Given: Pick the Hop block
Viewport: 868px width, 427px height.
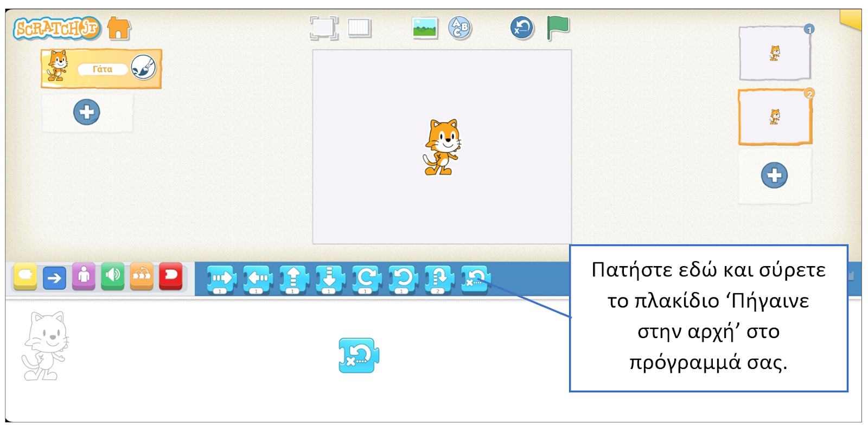Looking at the screenshot, I should [439, 280].
